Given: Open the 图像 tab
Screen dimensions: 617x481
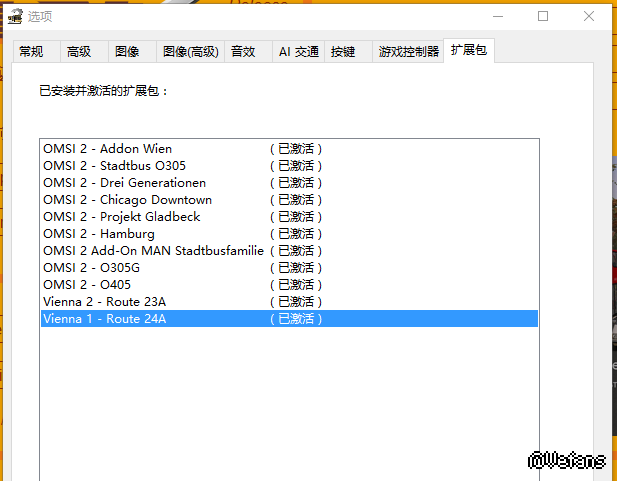Looking at the screenshot, I should (133, 52).
